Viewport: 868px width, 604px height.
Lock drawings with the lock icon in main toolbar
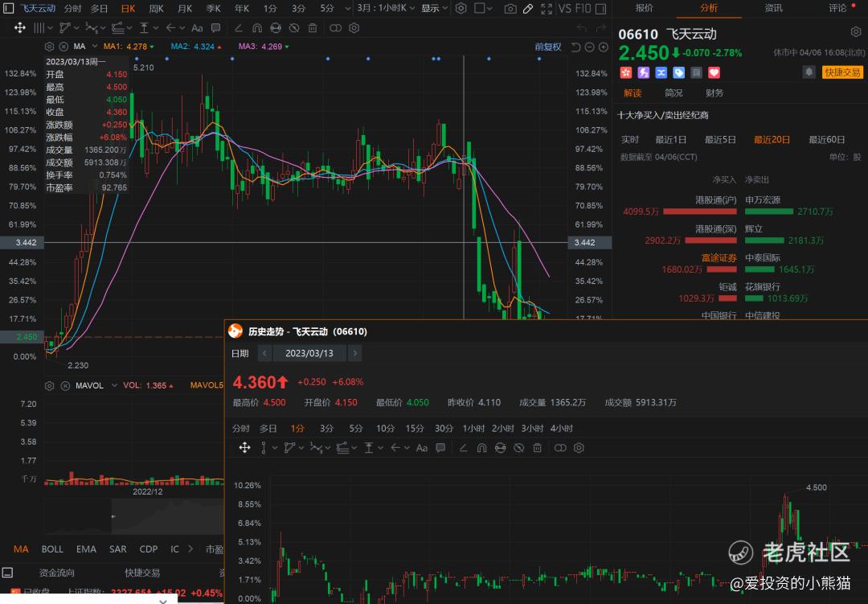[276, 27]
